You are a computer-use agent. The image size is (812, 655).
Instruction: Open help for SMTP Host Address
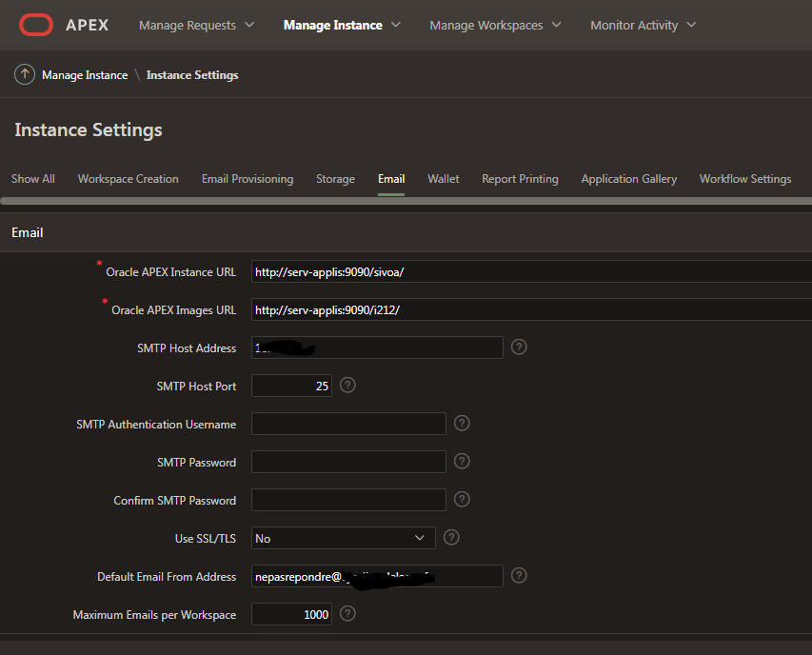518,347
